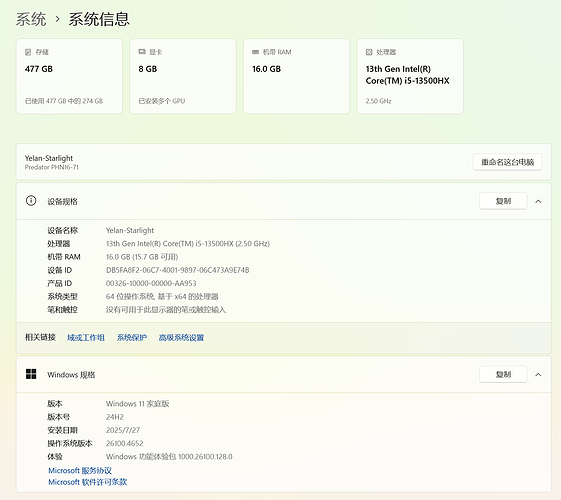
Task: Click the 安装日期 row label
Action: tap(63, 430)
